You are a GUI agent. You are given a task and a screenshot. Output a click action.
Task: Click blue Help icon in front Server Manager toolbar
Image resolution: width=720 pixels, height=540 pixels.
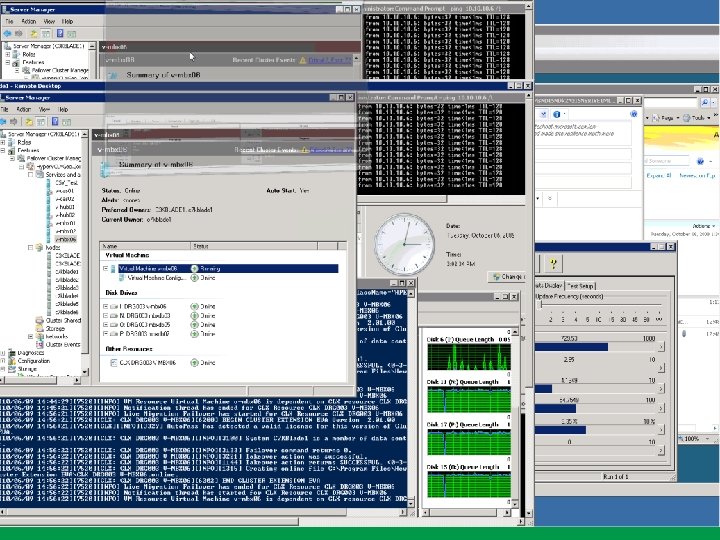[55, 122]
